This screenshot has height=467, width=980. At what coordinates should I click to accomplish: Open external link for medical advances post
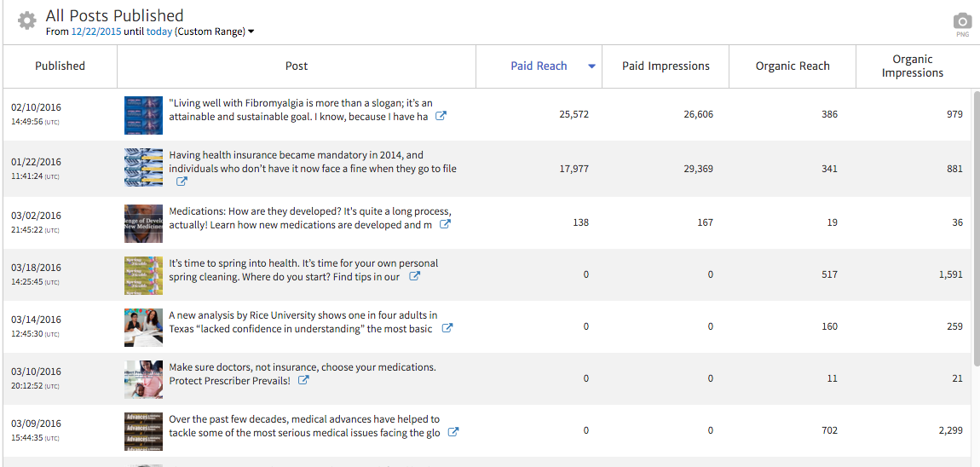coord(453,433)
